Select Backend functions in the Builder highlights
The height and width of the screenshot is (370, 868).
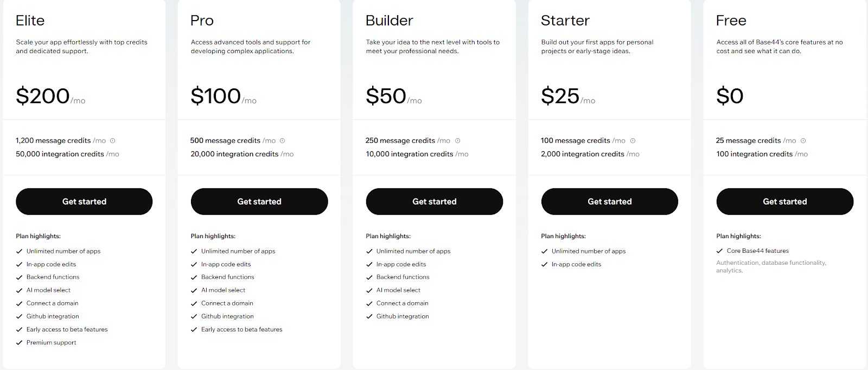coord(403,277)
